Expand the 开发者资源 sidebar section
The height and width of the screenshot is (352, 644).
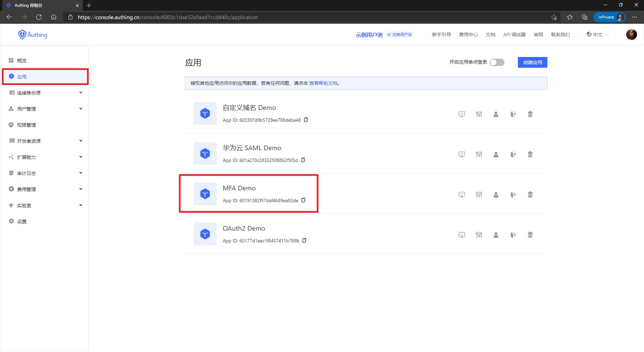tap(45, 141)
